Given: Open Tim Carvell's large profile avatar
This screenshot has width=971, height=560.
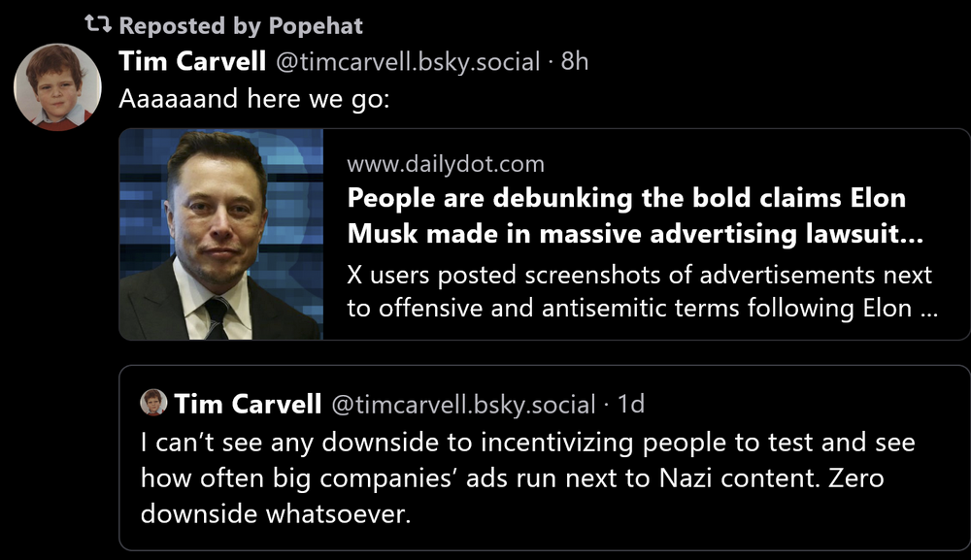Looking at the screenshot, I should [57, 87].
